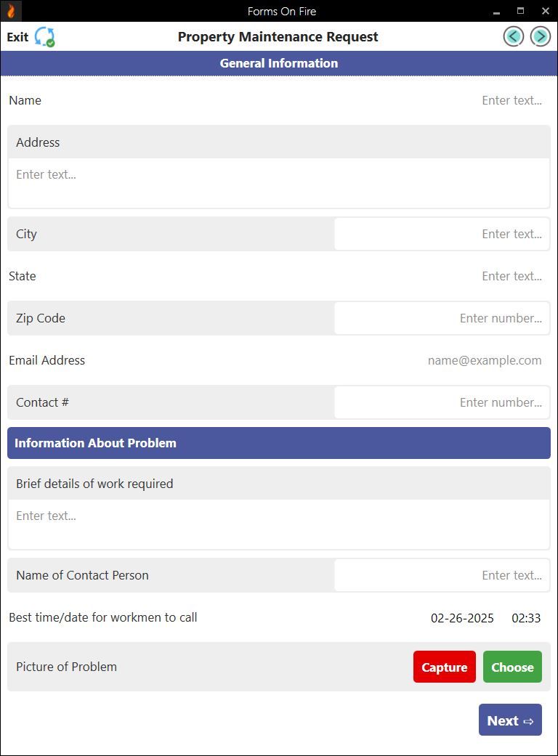Select the Capture button for Picture of Problem
This screenshot has height=756, width=558.
444,667
